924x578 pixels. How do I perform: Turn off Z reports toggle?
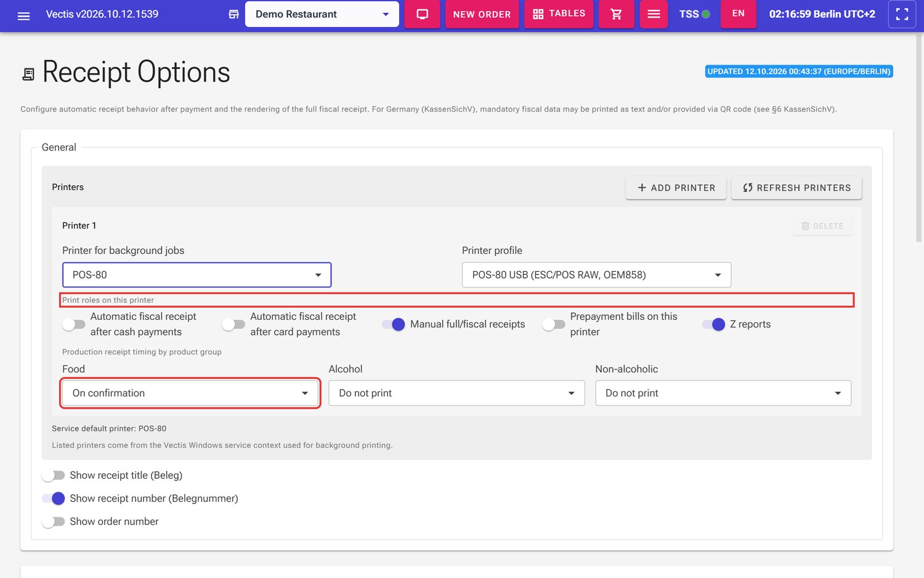tap(713, 324)
